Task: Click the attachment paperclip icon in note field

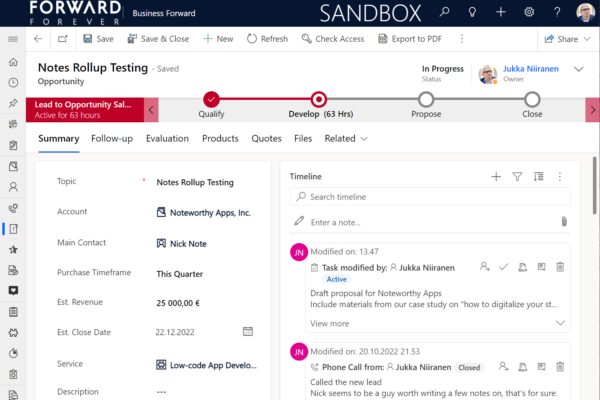Action: pyautogui.click(x=564, y=221)
